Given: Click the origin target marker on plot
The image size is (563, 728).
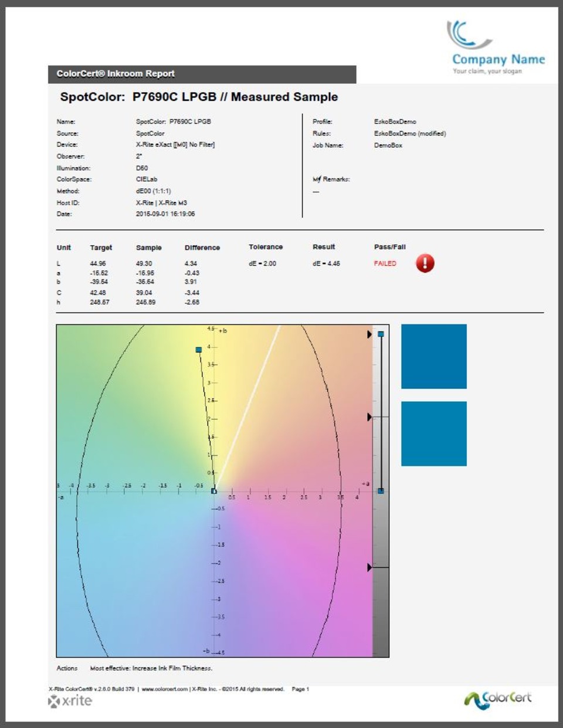Looking at the screenshot, I should pyautogui.click(x=214, y=491).
